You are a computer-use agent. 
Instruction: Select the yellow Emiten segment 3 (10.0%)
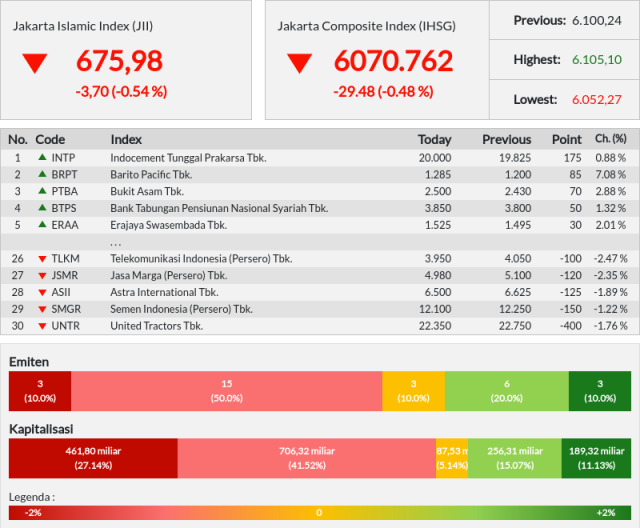413,391
